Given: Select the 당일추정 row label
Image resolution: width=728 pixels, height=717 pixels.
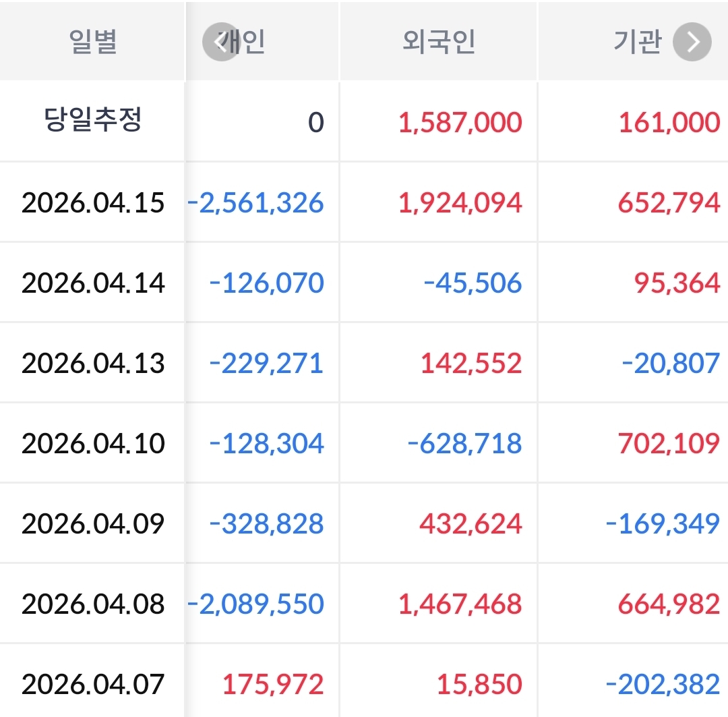Looking at the screenshot, I should (x=93, y=121).
